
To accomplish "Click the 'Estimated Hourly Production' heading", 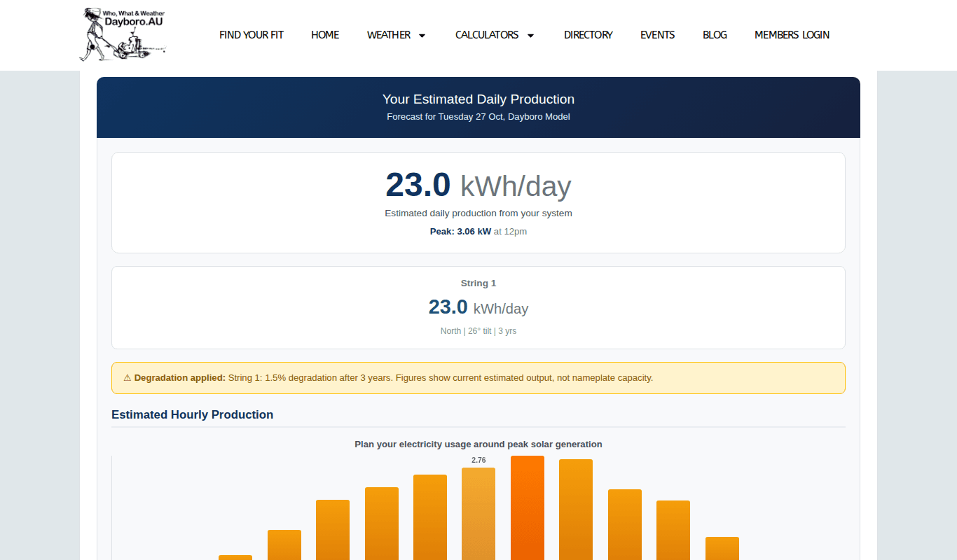I will 192,415.
